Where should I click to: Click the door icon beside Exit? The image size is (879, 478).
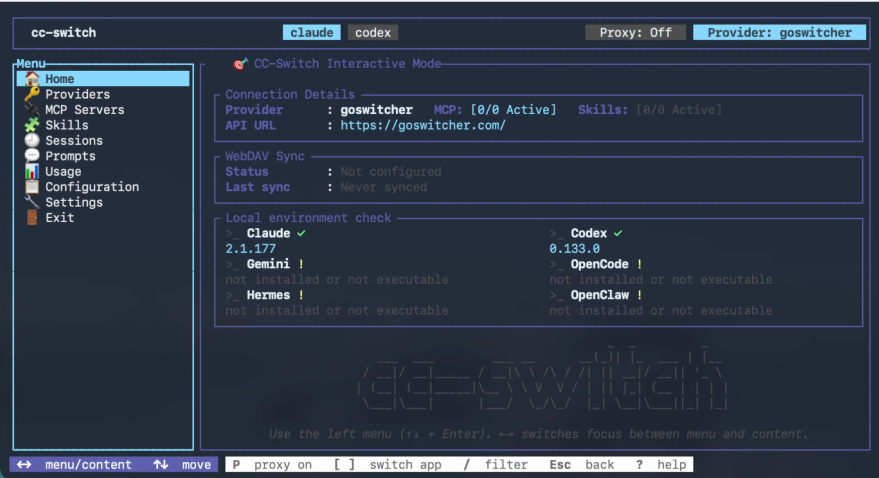(33, 217)
